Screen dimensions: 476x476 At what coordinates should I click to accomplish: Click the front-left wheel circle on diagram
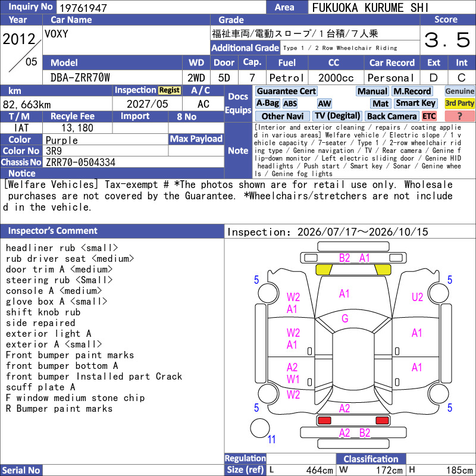pyautogui.click(x=268, y=293)
